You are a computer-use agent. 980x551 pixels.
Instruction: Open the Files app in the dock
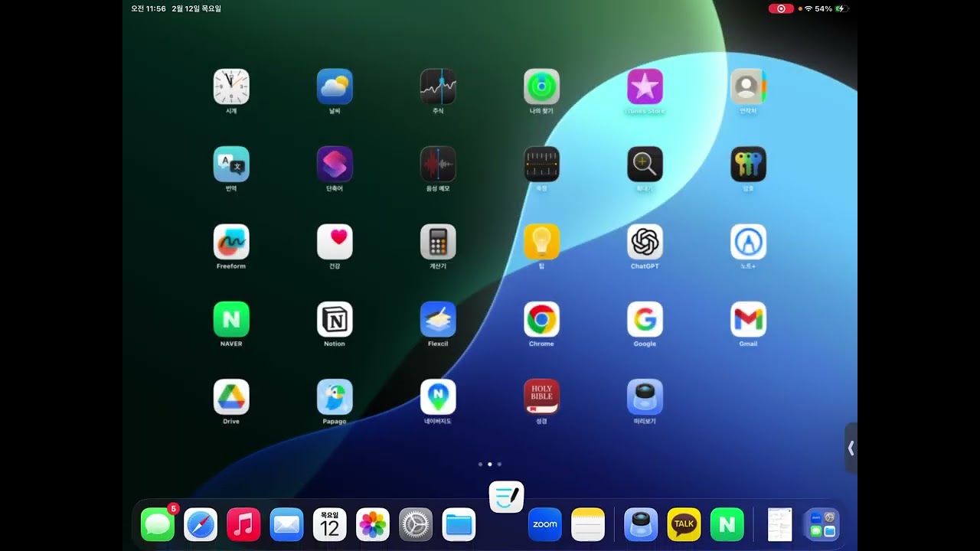(459, 524)
